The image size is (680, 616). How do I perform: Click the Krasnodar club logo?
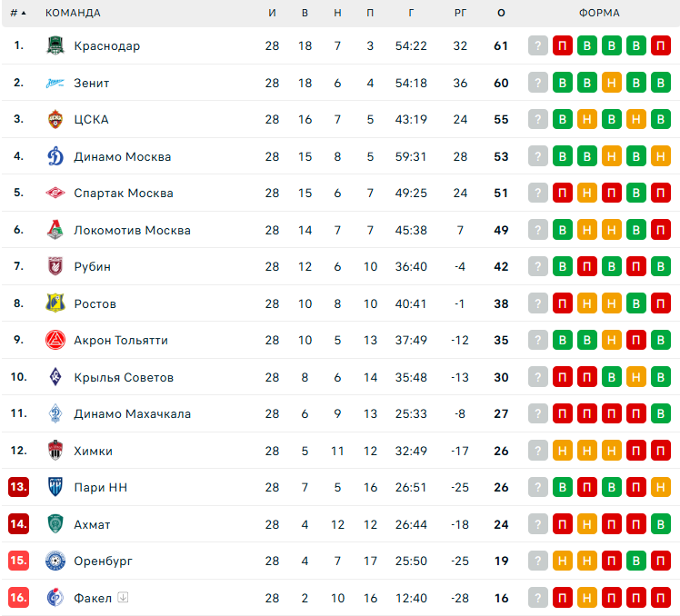[x=55, y=45]
